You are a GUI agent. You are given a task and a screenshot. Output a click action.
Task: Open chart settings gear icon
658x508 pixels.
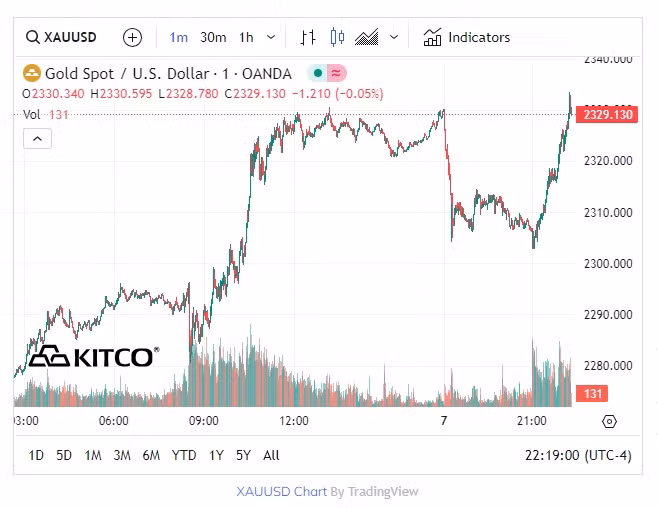click(x=610, y=421)
